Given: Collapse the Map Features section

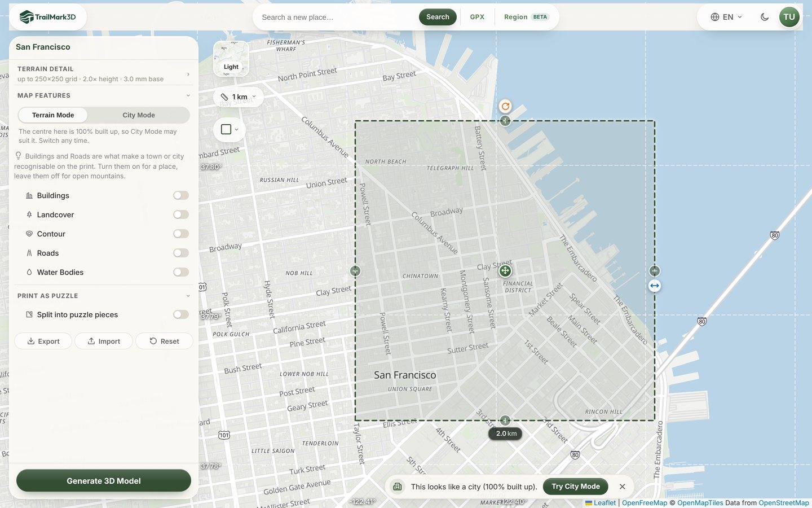Looking at the screenshot, I should point(104,95).
